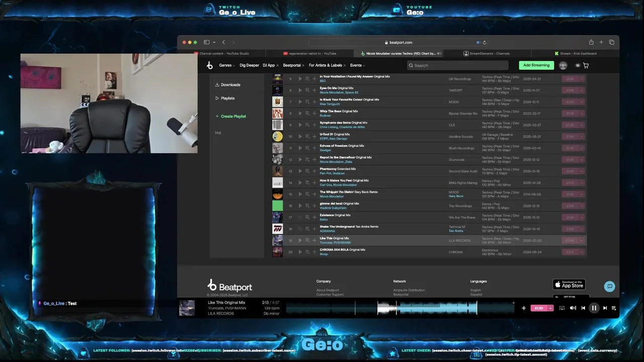Open price dropdown for track 5 row
Screen dimensions: 644x362
582,78
